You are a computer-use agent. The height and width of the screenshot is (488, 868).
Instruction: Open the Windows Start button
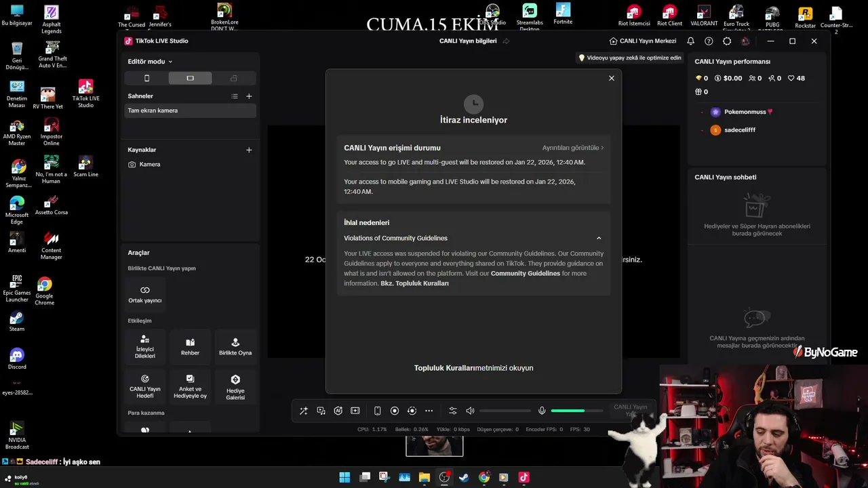[344, 477]
